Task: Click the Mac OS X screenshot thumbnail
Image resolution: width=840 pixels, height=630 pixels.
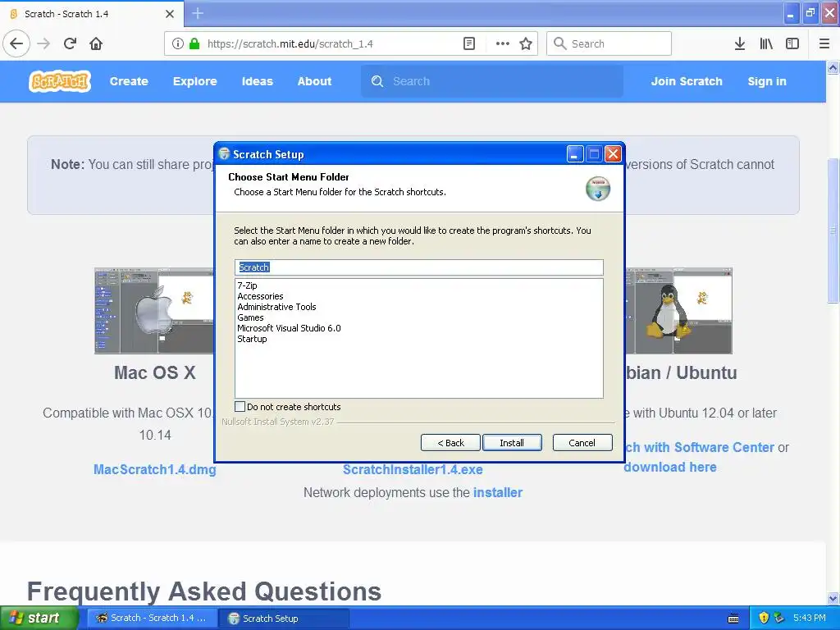Action: (x=153, y=311)
